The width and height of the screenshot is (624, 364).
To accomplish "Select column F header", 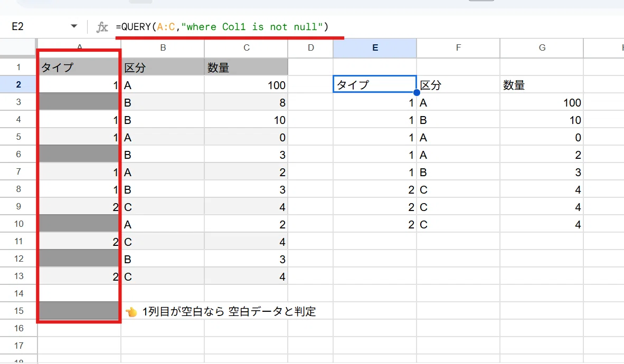I will coord(458,47).
